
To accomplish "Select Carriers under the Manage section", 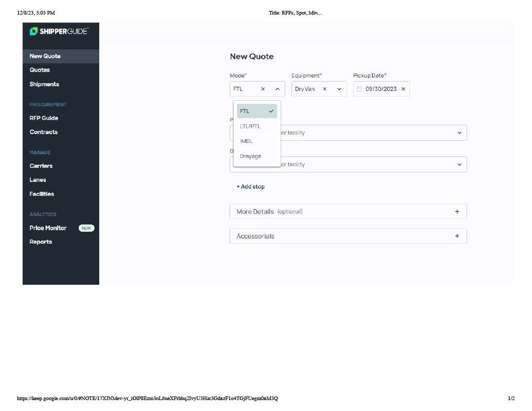I will pyautogui.click(x=41, y=166).
